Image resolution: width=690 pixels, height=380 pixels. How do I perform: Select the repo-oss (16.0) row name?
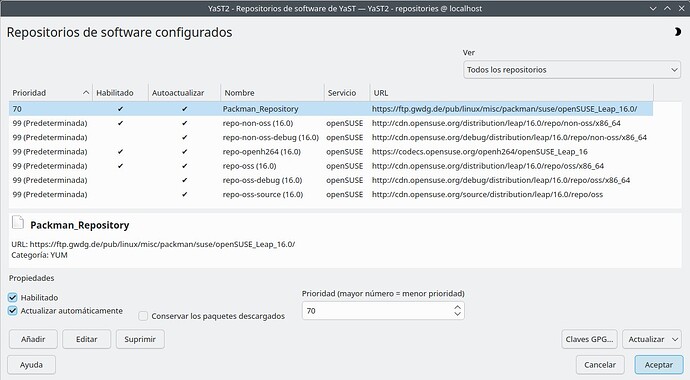tap(250, 166)
